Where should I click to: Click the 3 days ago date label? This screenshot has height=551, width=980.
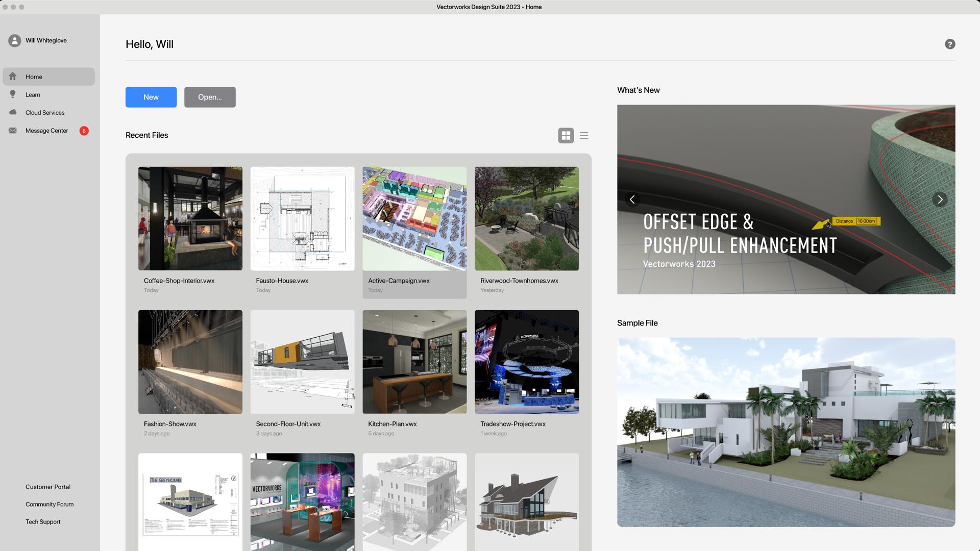(x=269, y=434)
